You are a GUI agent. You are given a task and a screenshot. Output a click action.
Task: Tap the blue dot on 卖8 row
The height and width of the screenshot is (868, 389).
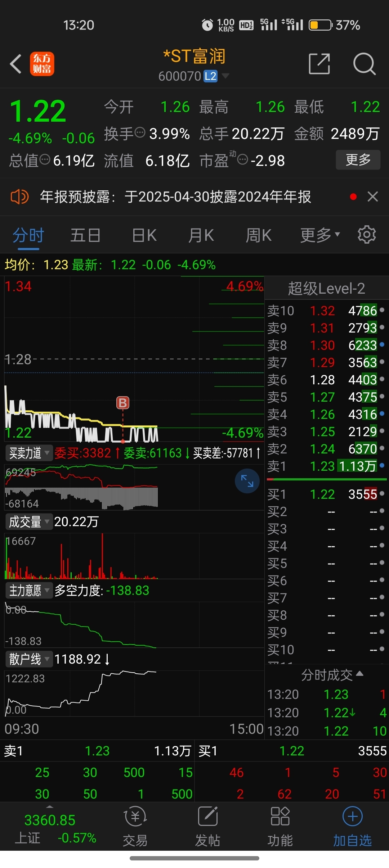[x=382, y=344]
